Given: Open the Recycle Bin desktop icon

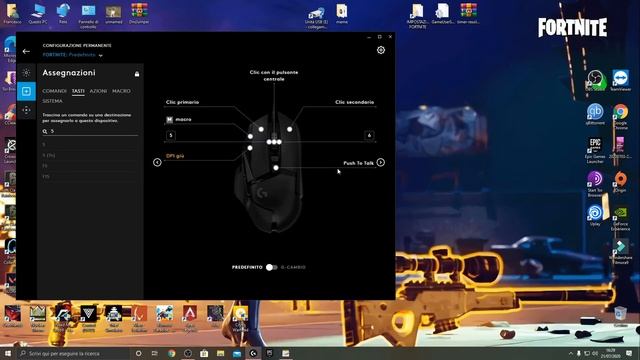Looking at the screenshot, I should pyautogui.click(x=620, y=316).
